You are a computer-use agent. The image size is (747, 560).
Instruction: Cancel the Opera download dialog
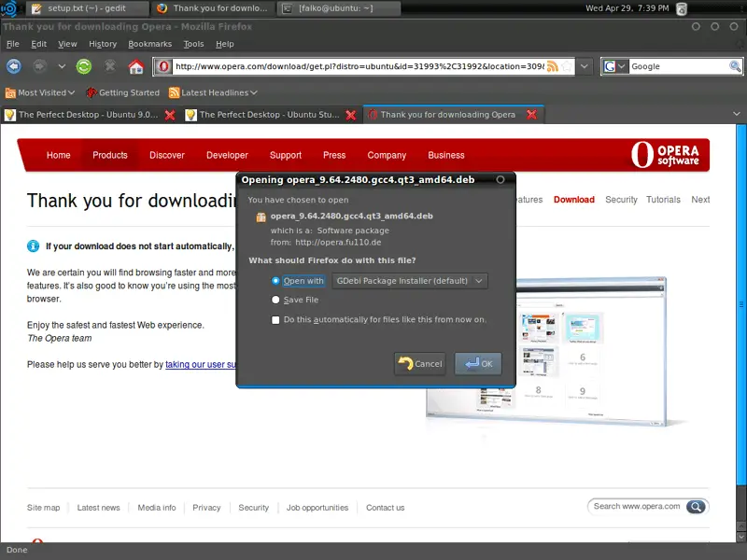click(419, 364)
